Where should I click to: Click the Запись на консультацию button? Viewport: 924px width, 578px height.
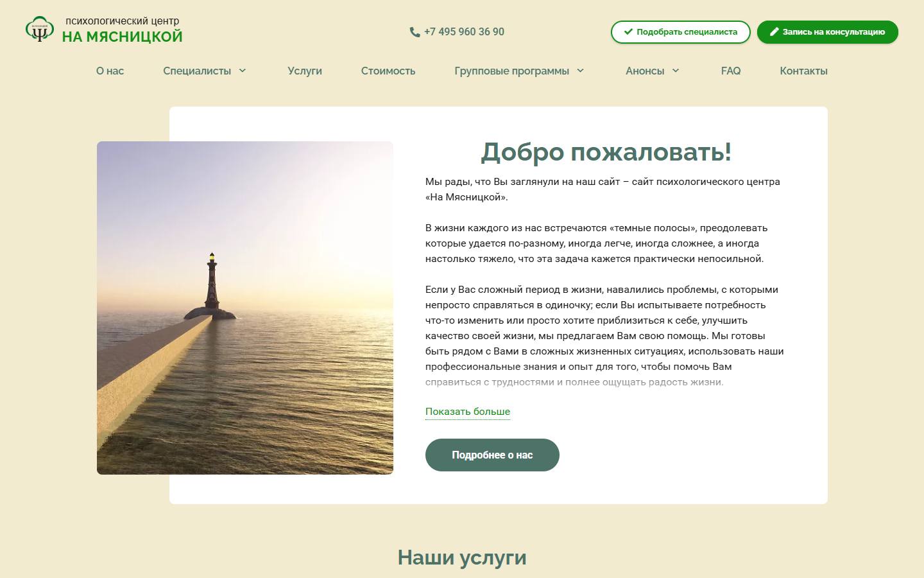point(828,32)
